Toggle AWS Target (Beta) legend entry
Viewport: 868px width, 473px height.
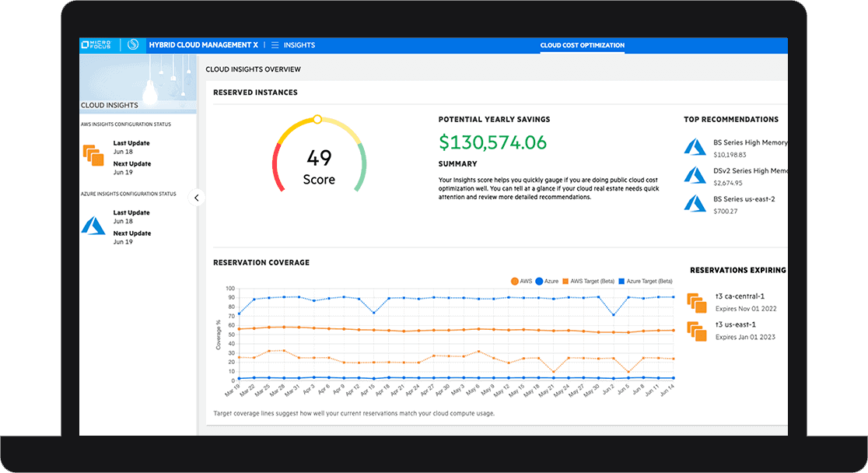pyautogui.click(x=589, y=282)
